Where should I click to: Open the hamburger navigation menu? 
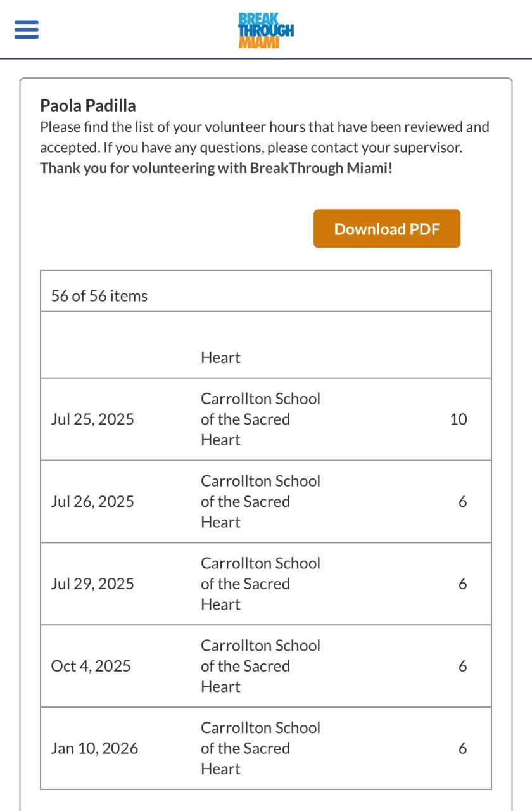coord(26,30)
